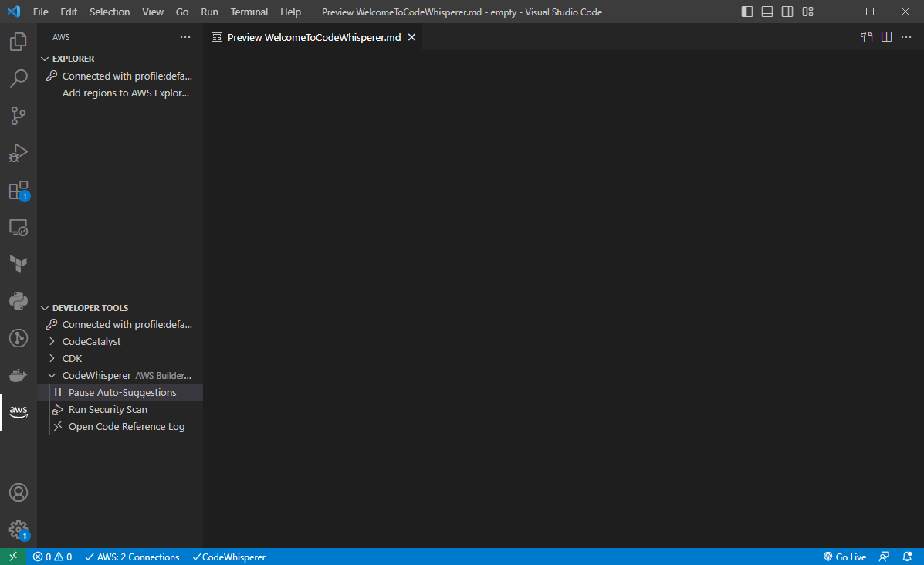The height and width of the screenshot is (565, 924).
Task: Open the Selection menu
Action: [110, 12]
